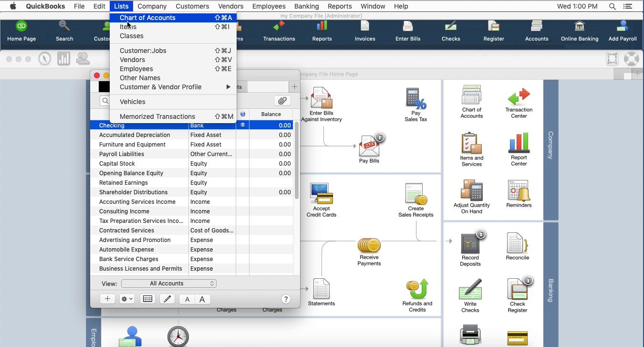Screen dimensions: 644x347
Task: Open the Reports menu in menu bar
Action: (x=340, y=6)
